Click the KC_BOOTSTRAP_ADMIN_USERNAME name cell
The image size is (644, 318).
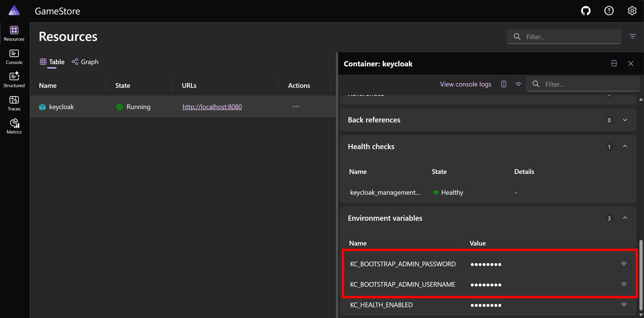pyautogui.click(x=402, y=284)
